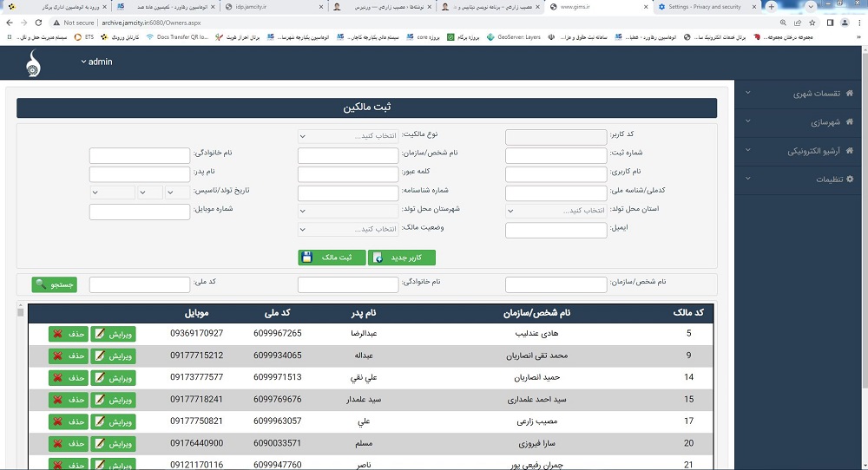Expand the تنظیمات sidebar menu
The height and width of the screenshot is (470, 868).
coord(800,180)
